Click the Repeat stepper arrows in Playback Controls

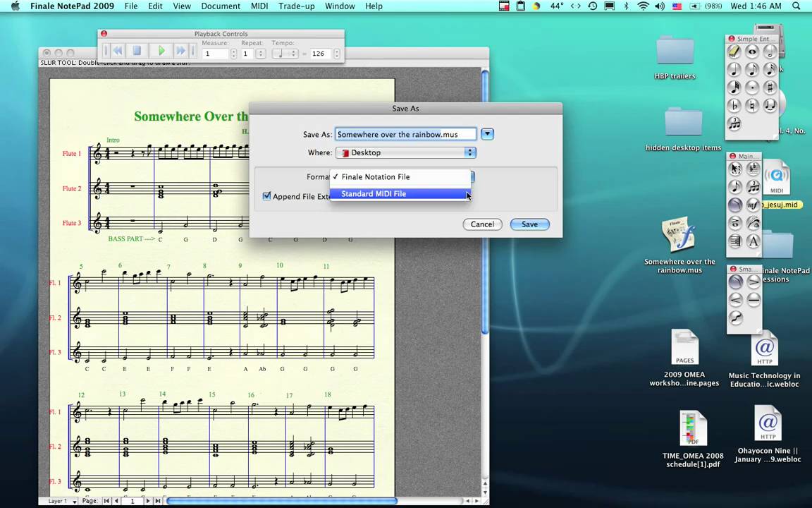click(x=261, y=54)
